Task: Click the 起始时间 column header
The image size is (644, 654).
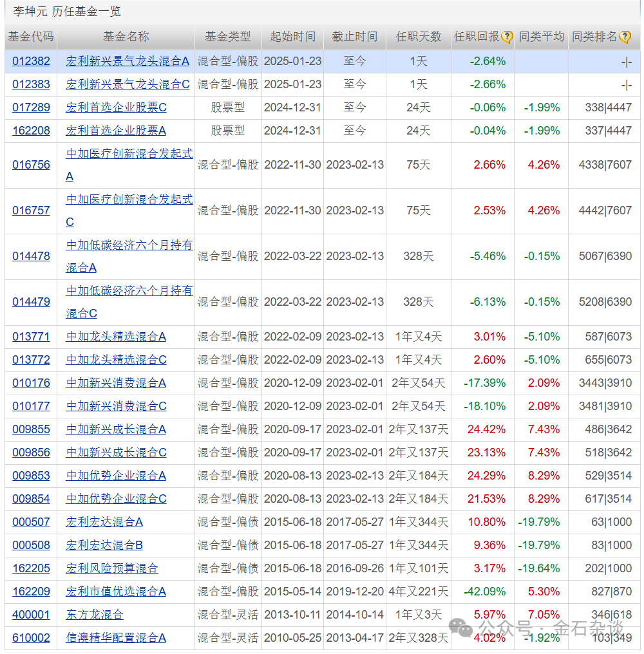Action: click(292, 37)
